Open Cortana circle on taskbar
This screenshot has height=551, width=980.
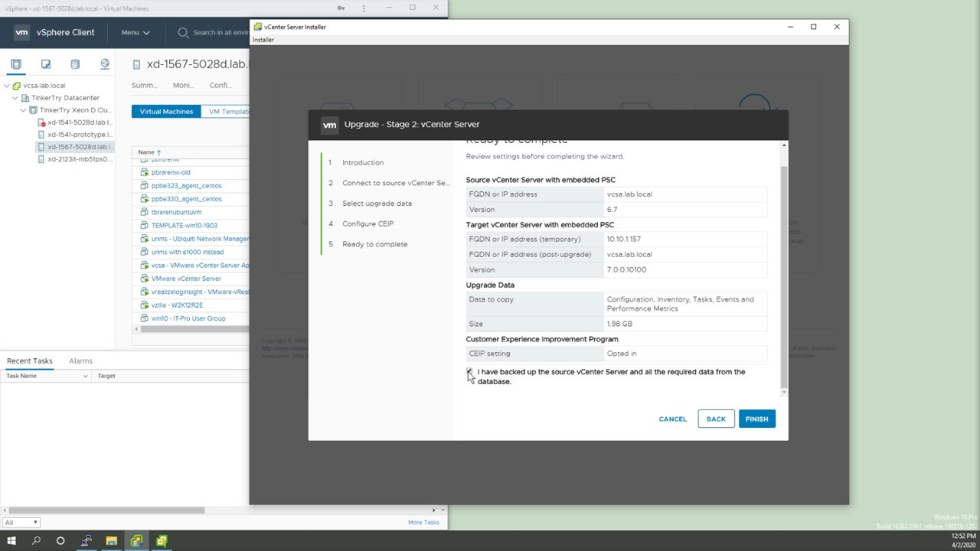60,540
